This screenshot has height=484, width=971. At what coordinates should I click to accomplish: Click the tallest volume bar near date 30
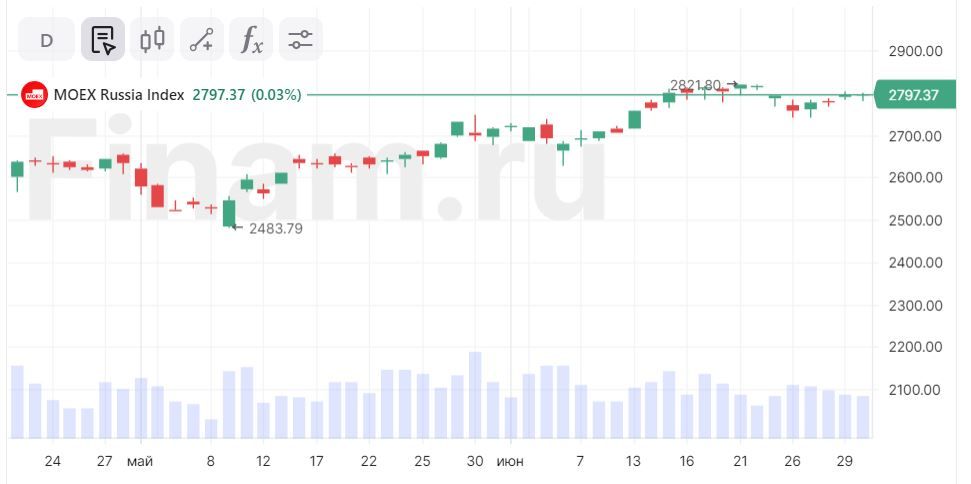click(x=475, y=395)
